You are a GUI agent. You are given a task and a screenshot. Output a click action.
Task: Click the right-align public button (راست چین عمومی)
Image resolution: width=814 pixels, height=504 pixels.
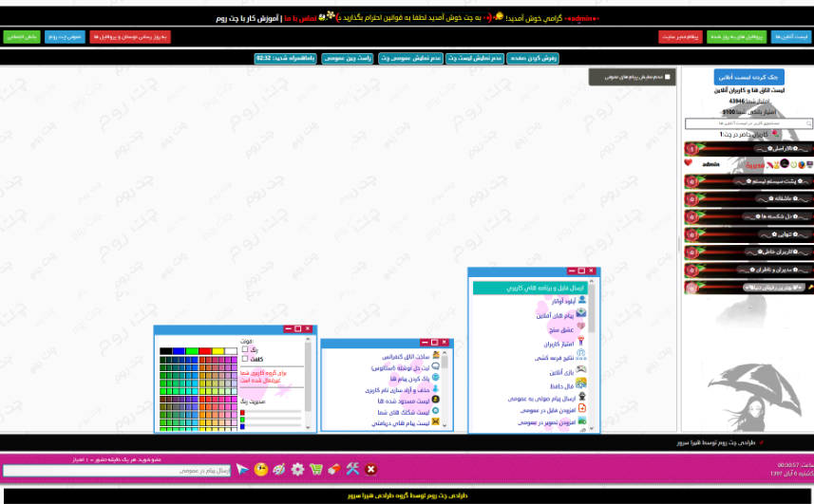[x=348, y=58]
